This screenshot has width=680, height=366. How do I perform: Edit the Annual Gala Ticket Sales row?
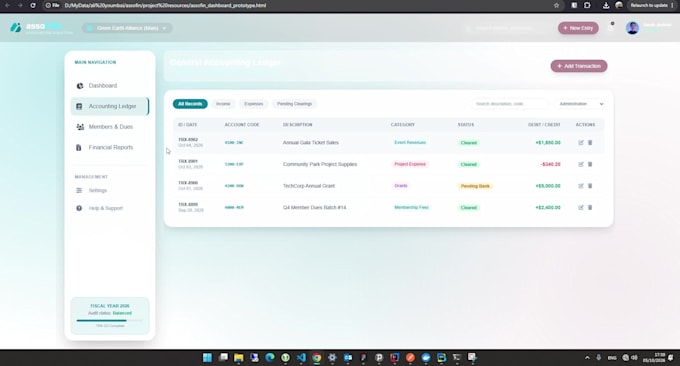(x=581, y=143)
